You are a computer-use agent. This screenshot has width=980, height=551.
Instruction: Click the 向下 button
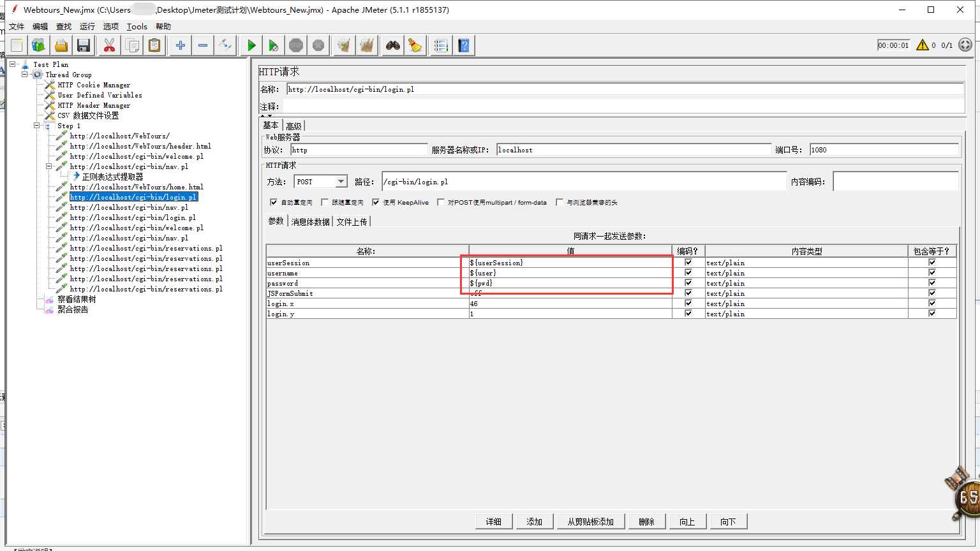(x=729, y=522)
